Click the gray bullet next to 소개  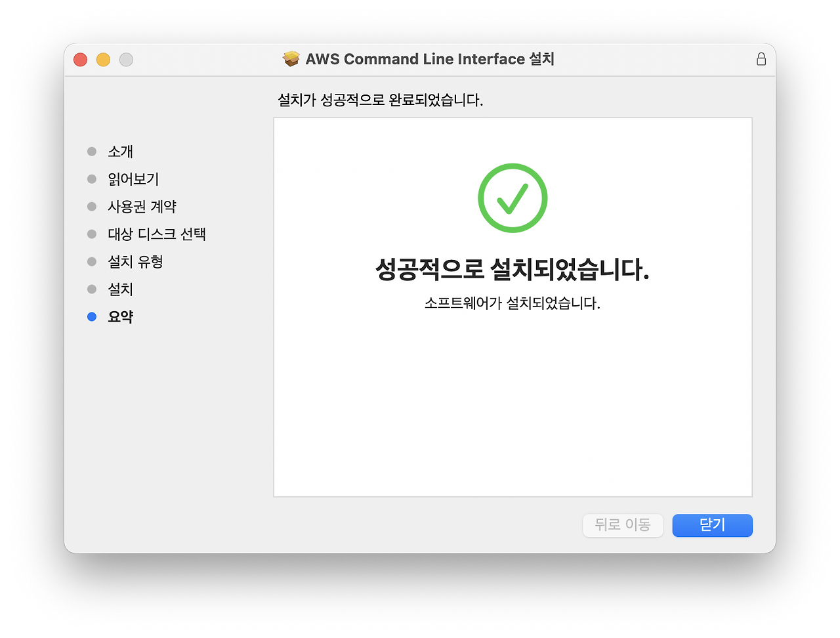tap(91, 151)
